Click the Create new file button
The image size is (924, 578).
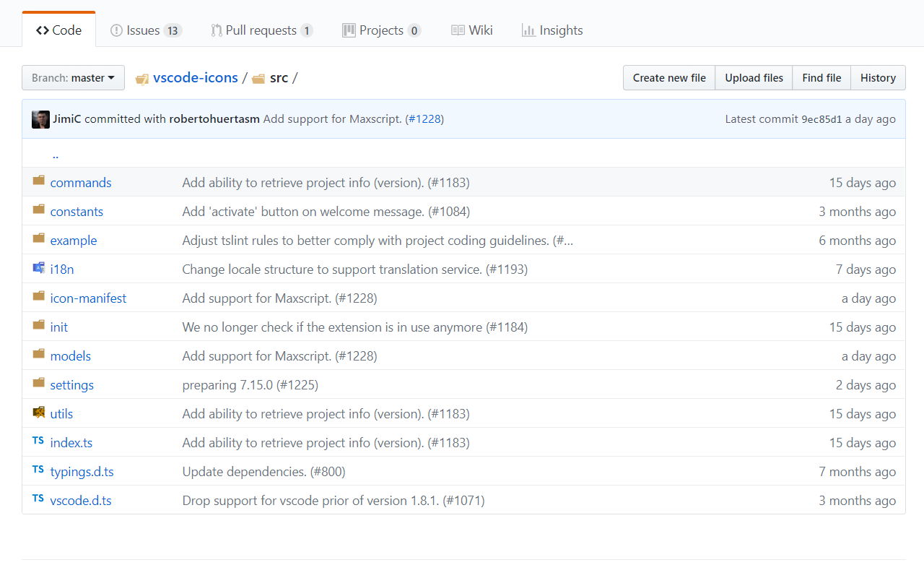tap(669, 78)
